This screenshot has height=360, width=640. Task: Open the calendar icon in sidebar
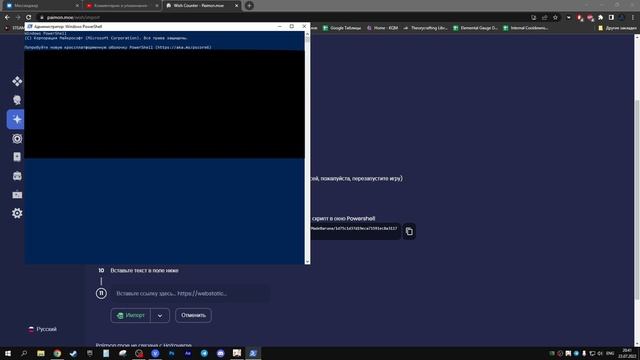17,176
